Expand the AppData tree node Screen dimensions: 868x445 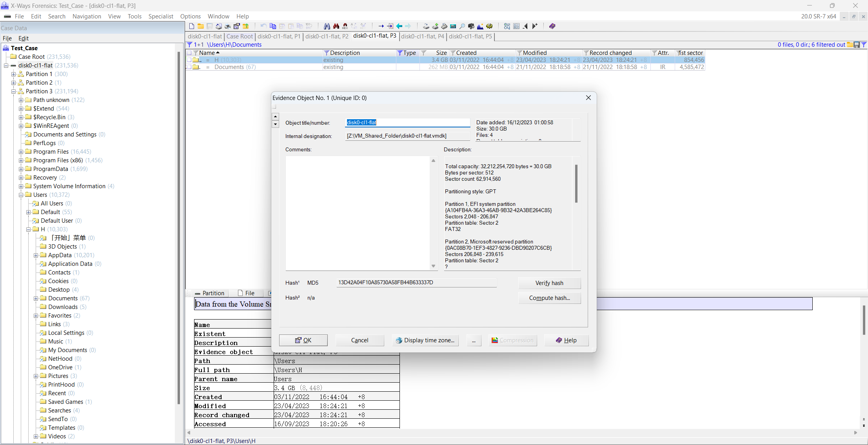click(36, 255)
